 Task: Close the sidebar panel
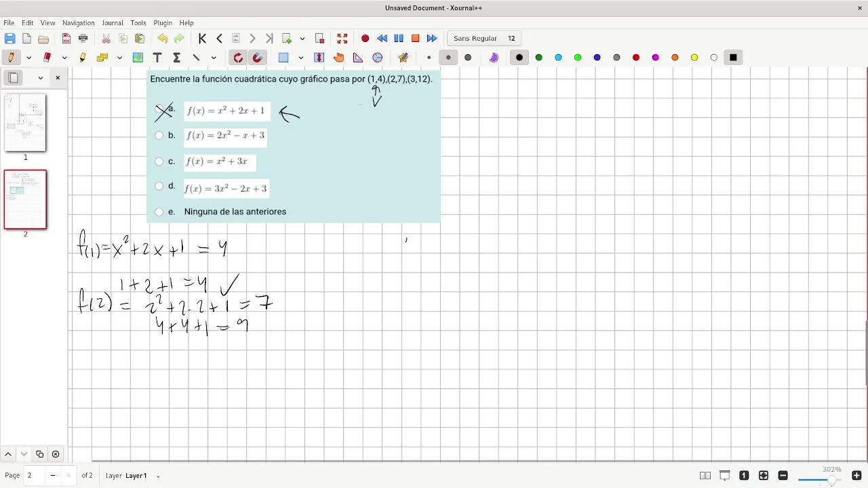[58, 78]
